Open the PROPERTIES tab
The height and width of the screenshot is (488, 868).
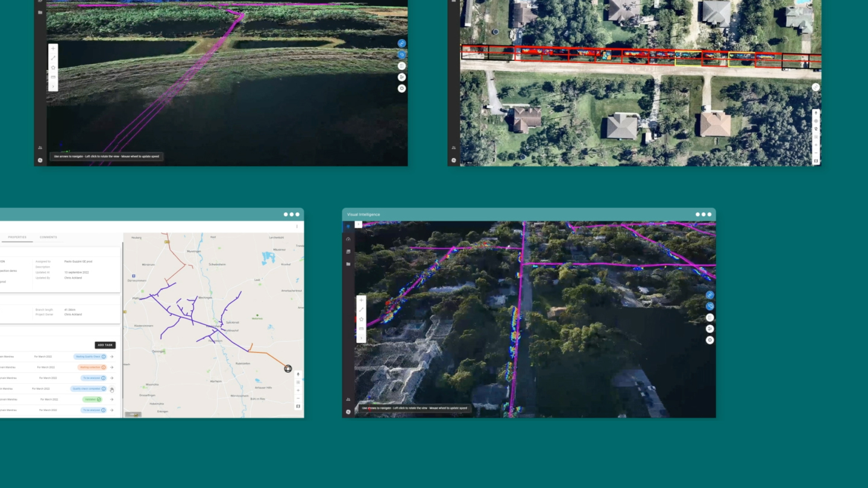coord(17,237)
